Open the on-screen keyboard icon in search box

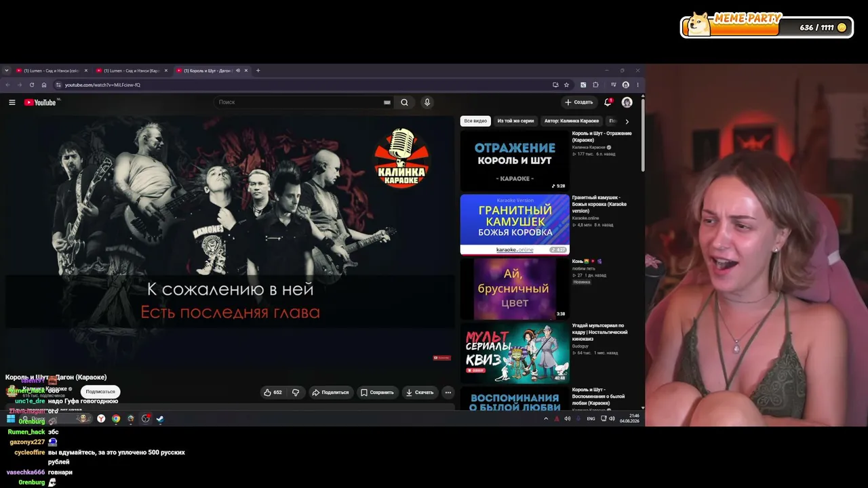(x=387, y=102)
